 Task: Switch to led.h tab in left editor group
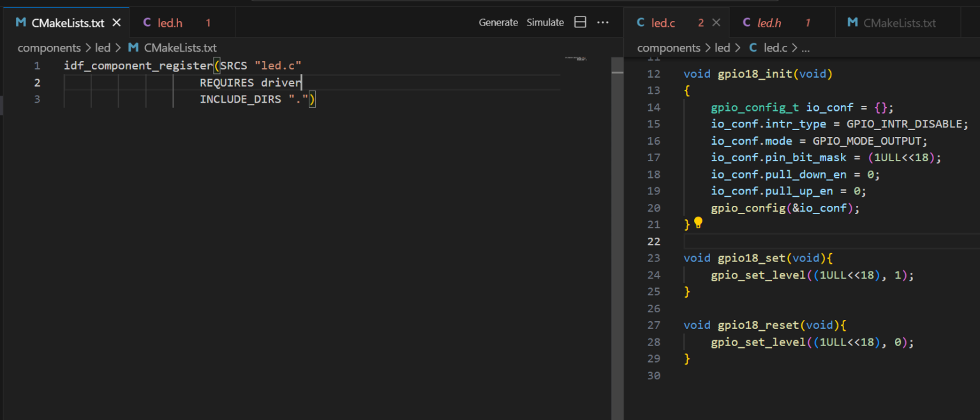pos(170,23)
